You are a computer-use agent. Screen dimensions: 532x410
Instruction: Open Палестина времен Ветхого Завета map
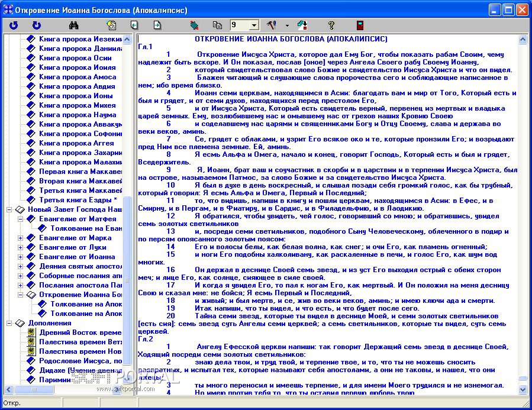[x=80, y=342]
